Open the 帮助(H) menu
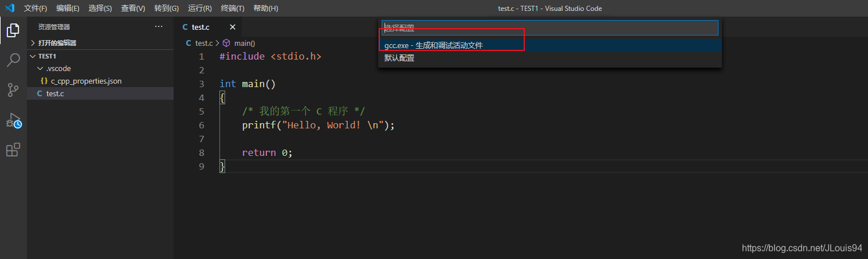This screenshot has height=259, width=868. coord(266,8)
